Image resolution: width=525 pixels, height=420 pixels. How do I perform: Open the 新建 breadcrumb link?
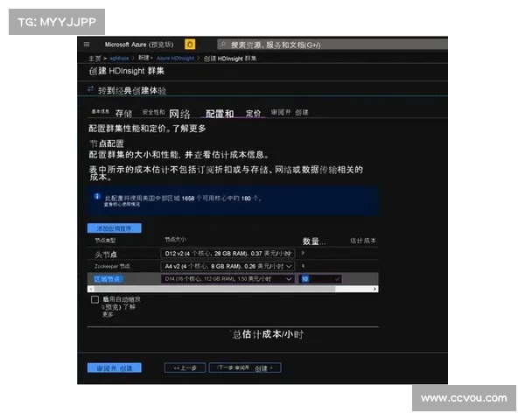(143, 58)
